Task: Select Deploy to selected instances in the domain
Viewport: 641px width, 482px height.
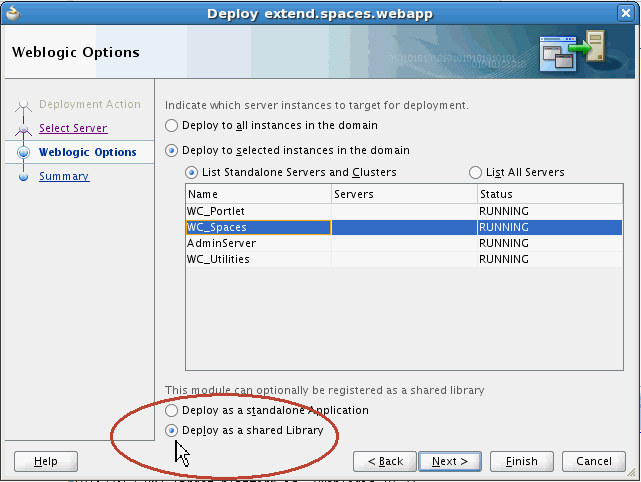Action: click(171, 150)
